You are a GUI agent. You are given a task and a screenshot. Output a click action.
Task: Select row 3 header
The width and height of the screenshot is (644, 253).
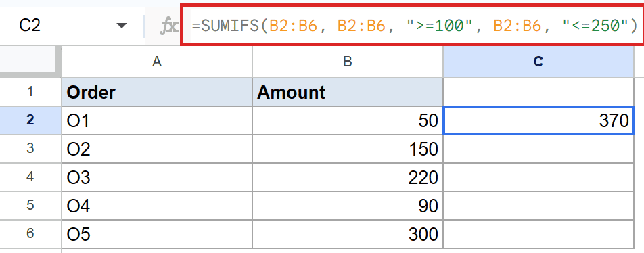pos(30,149)
